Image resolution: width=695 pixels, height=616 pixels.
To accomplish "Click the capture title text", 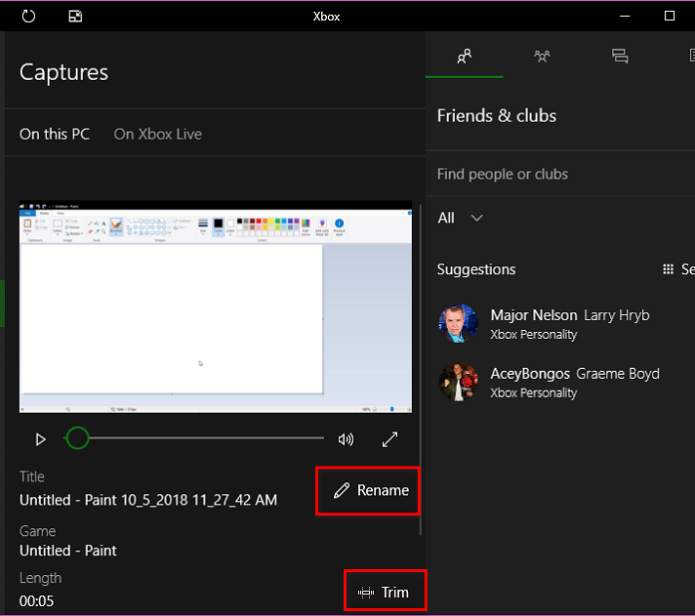I will coord(148,500).
